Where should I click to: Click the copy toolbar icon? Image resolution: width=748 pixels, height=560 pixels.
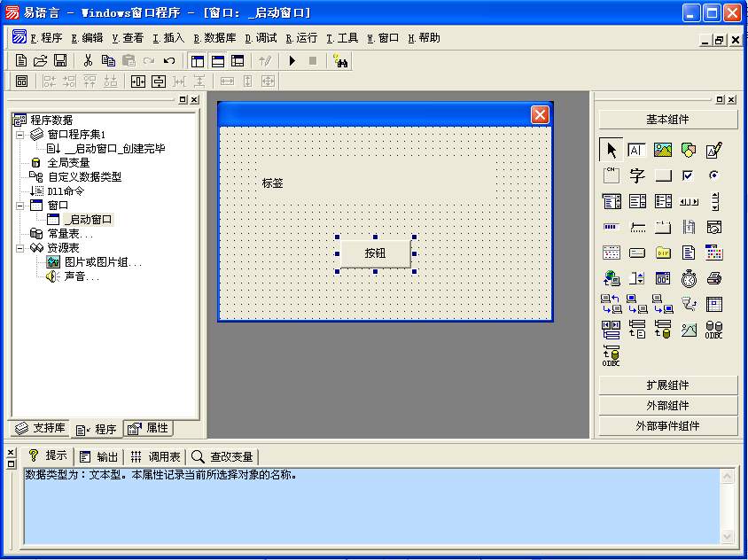coord(108,60)
